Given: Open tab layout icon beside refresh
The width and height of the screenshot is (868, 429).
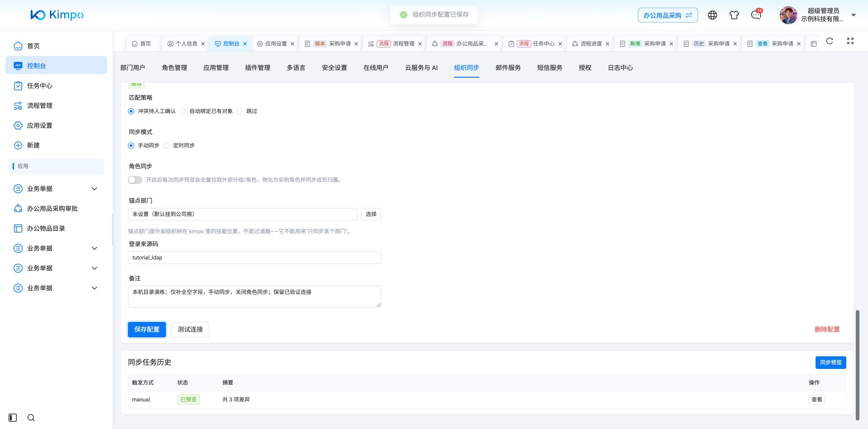Looking at the screenshot, I should (814, 44).
